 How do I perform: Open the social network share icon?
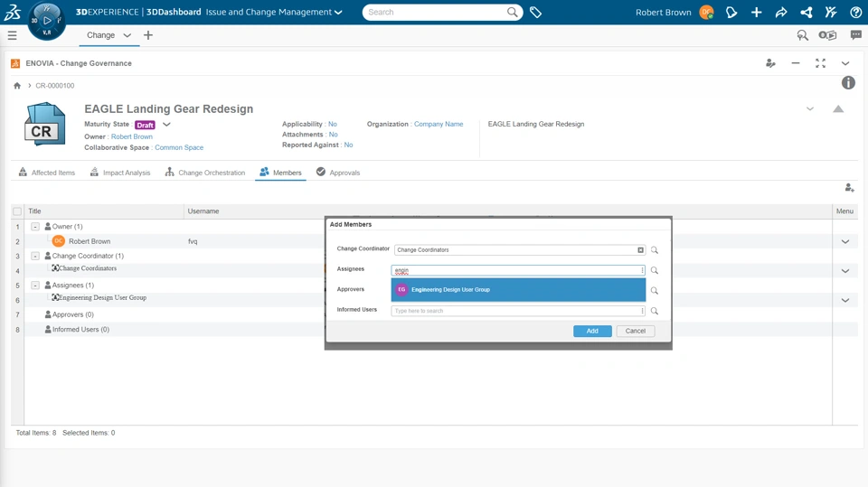(806, 12)
